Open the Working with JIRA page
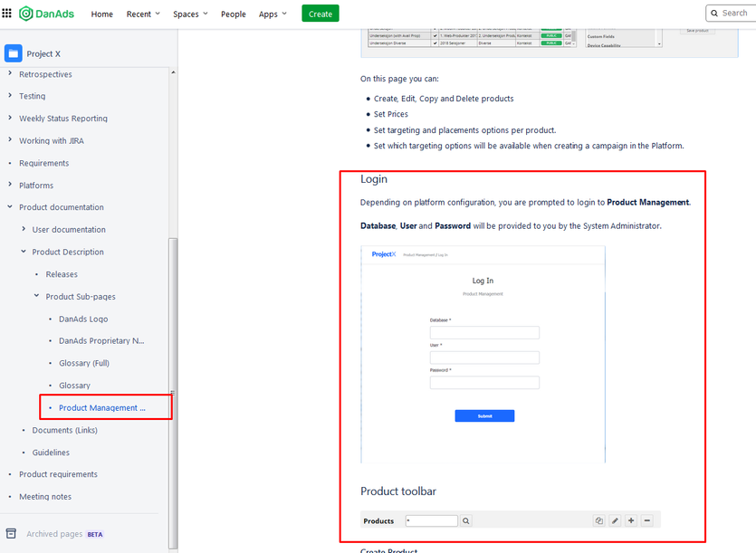 [52, 141]
